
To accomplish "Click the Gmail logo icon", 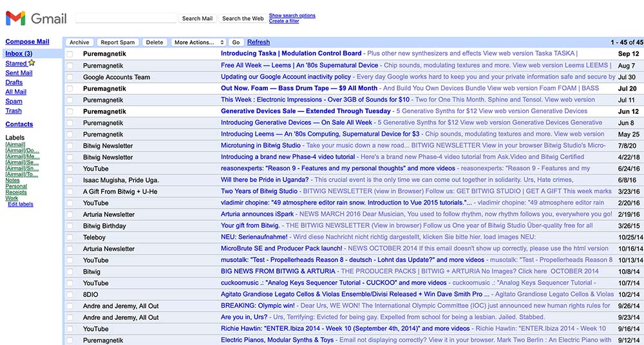I will [x=15, y=18].
